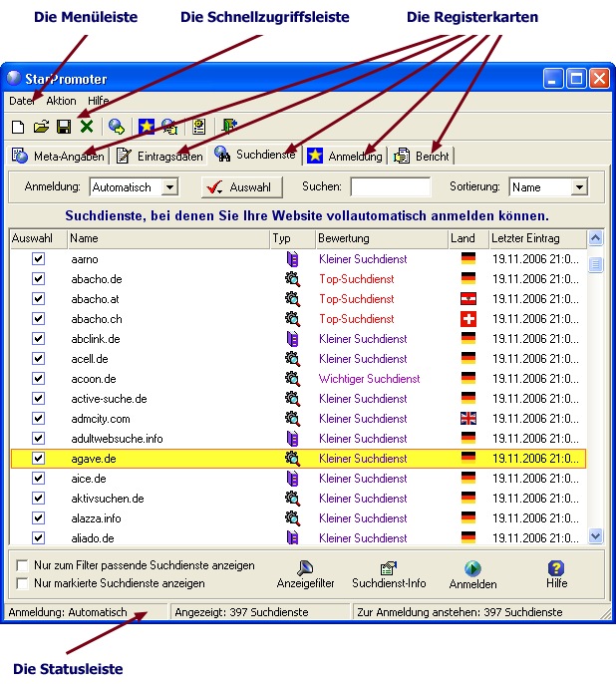The width and height of the screenshot is (616, 684).
Task: Open the Aktion menu
Action: tap(61, 101)
